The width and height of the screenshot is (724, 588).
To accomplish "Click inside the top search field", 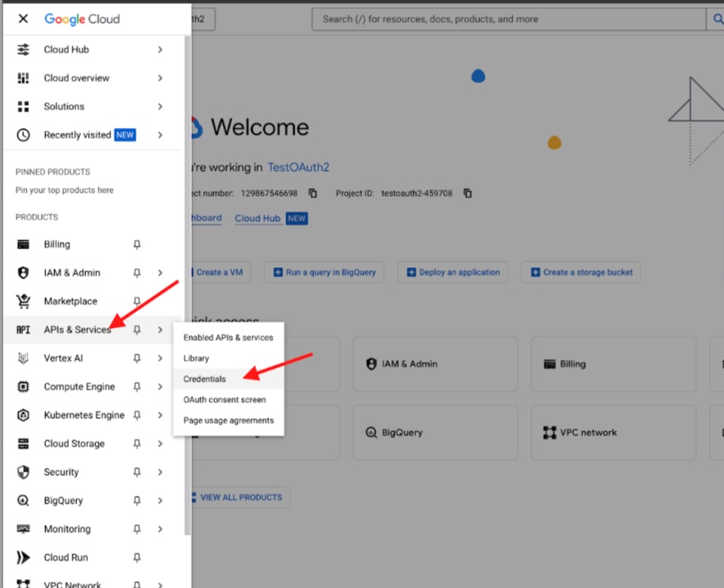I will [x=508, y=18].
